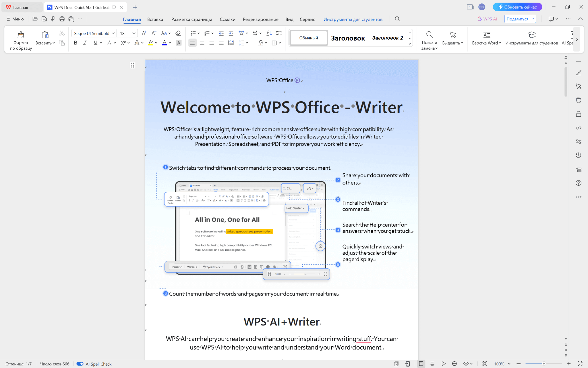Viewport: 588px width, 368px height.
Task: Open the font size dropdown
Action: pyautogui.click(x=134, y=33)
